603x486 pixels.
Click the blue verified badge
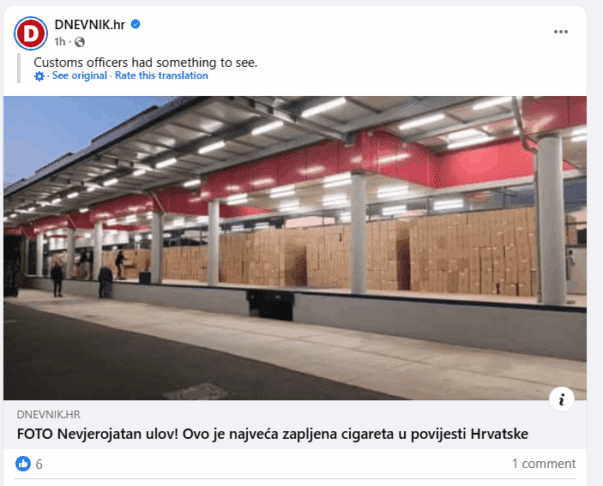tap(135, 24)
